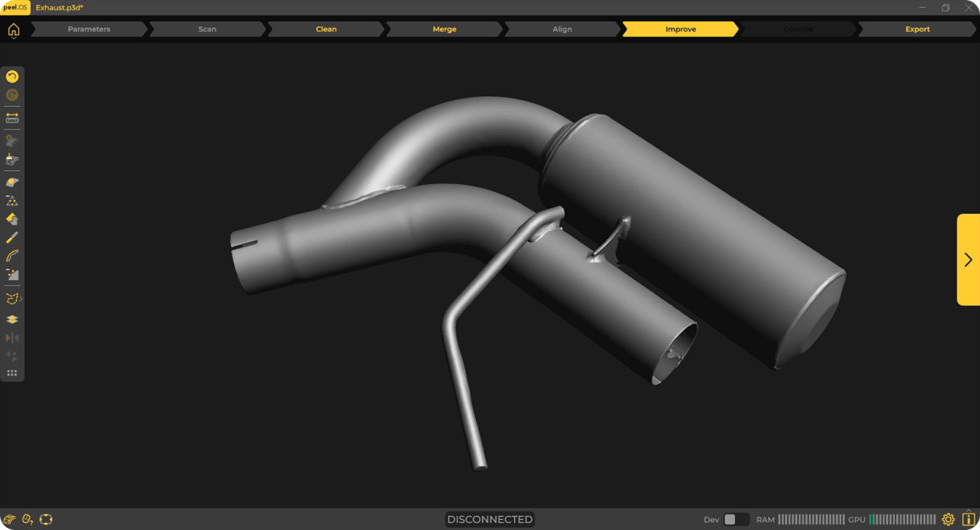This screenshot has width=980, height=530.
Task: Switch to the Clean workflow stage
Action: pyautogui.click(x=325, y=29)
